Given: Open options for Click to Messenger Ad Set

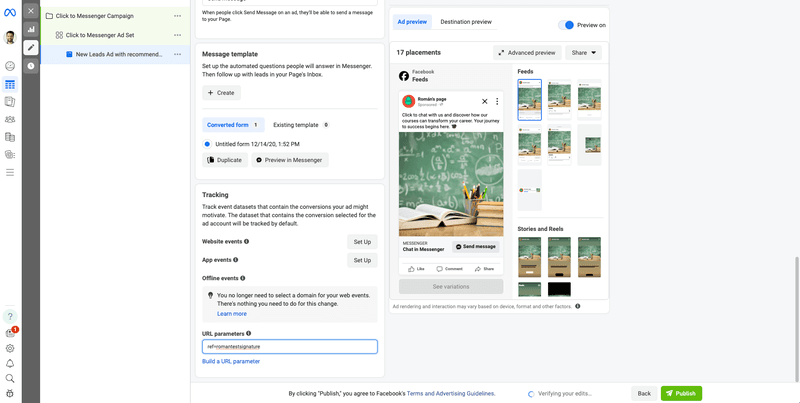Looking at the screenshot, I should pos(177,35).
